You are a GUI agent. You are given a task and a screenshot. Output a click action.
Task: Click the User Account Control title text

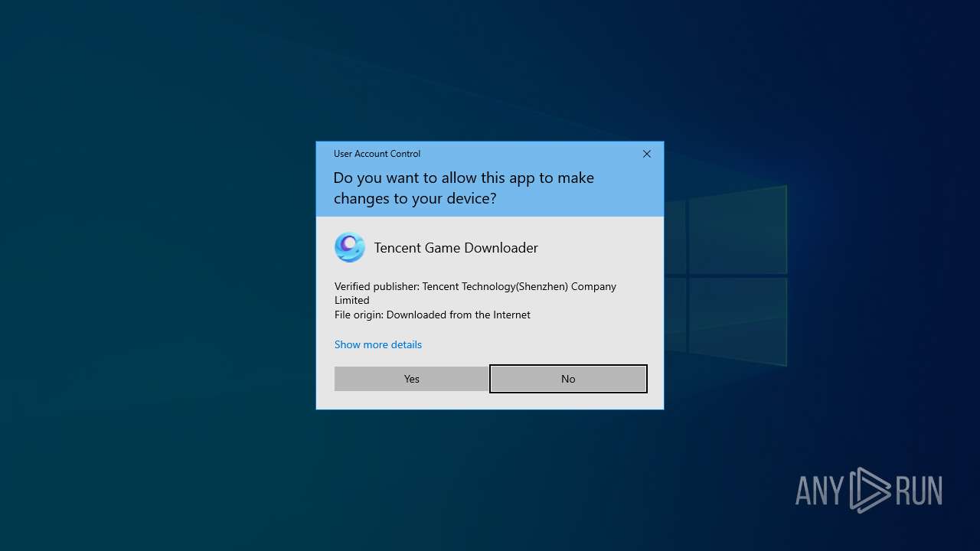(377, 154)
